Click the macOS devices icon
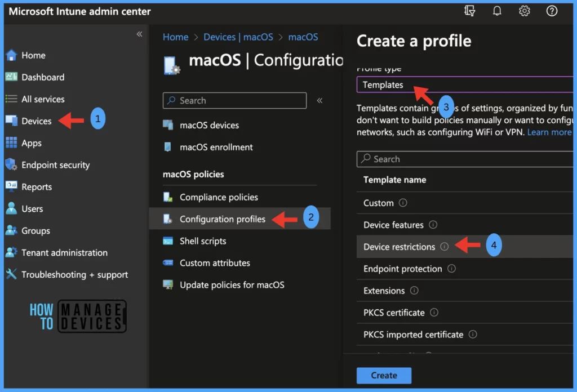 [168, 125]
